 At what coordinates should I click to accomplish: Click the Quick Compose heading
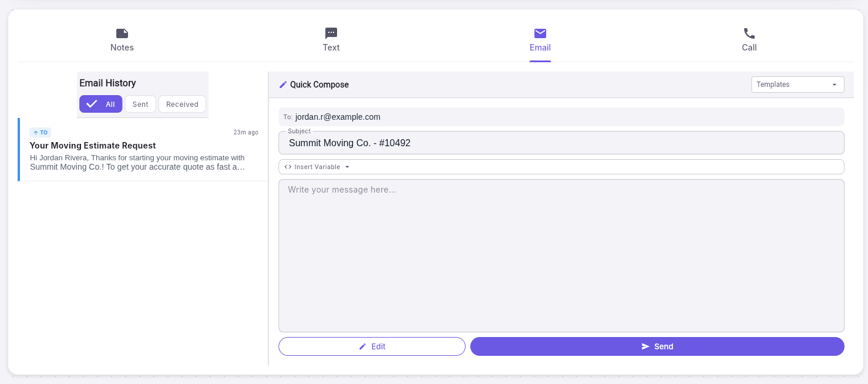[319, 85]
